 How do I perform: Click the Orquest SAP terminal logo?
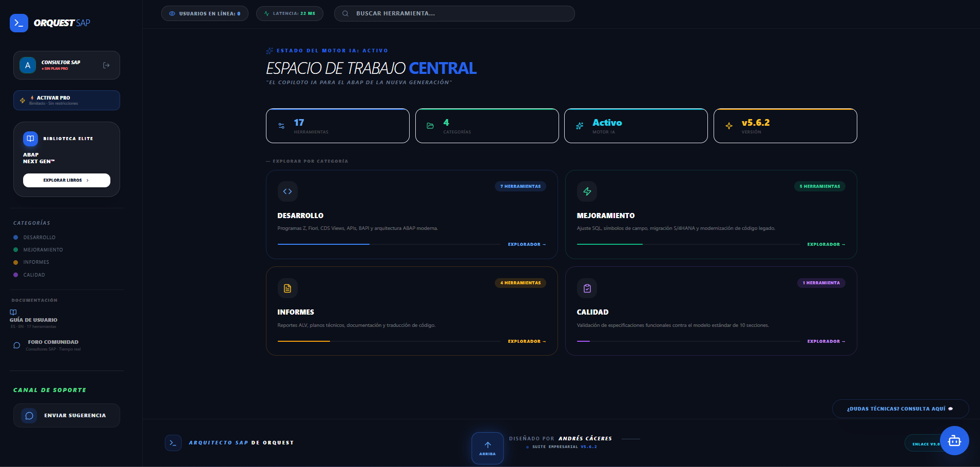[18, 23]
